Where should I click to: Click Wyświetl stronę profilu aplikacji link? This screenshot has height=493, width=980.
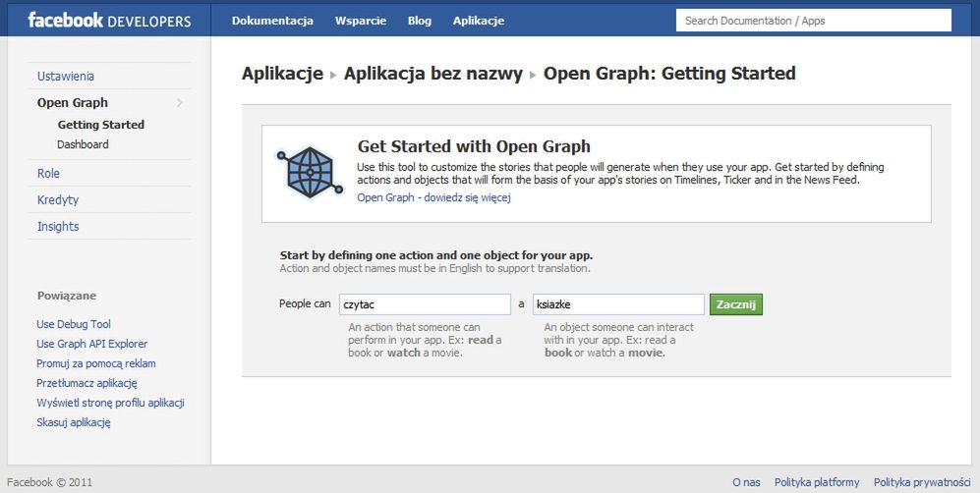pos(111,403)
